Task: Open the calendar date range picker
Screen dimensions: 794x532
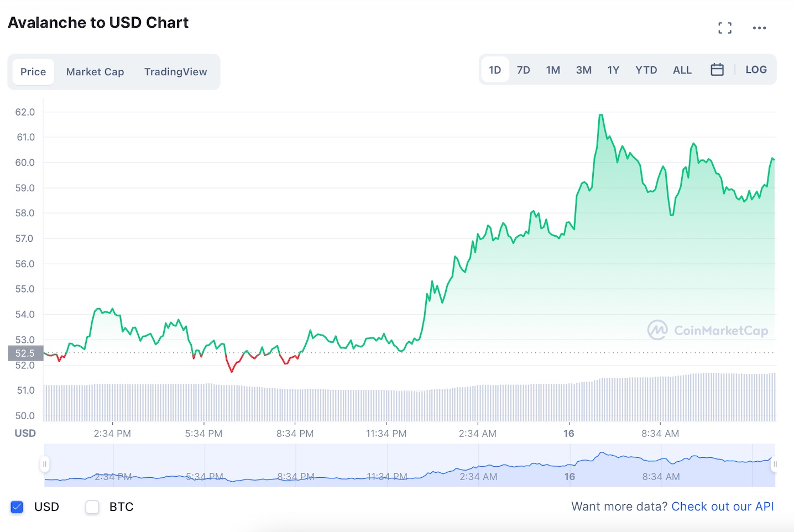Action: tap(717, 70)
